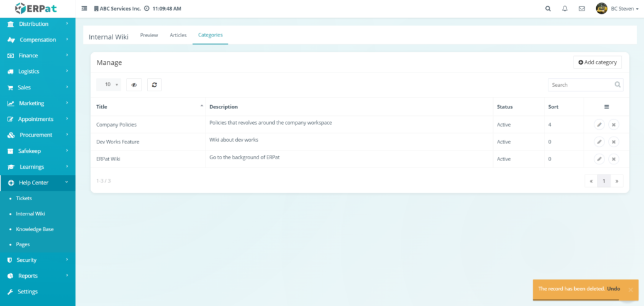Toggle the sidebar hamburger menu icon

(x=84, y=8)
